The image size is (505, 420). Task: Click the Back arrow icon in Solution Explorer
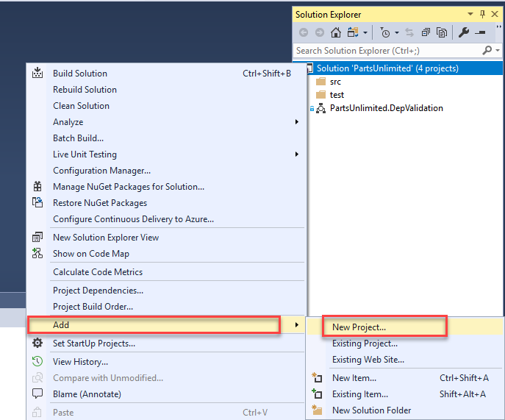coord(304,32)
